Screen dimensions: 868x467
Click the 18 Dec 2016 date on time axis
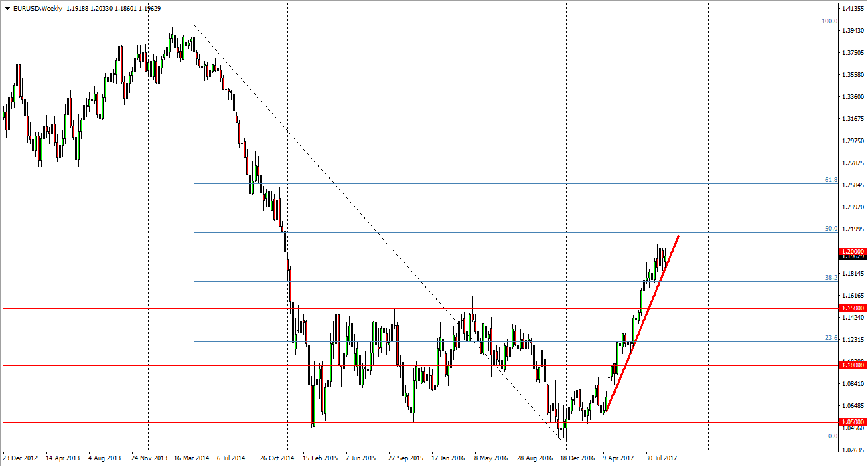tap(577, 459)
